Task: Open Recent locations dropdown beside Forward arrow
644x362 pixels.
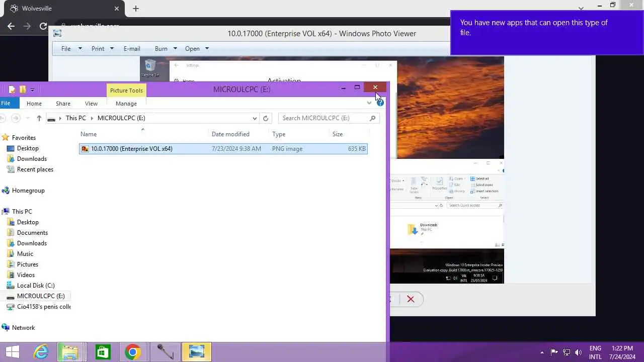Action: point(27,118)
